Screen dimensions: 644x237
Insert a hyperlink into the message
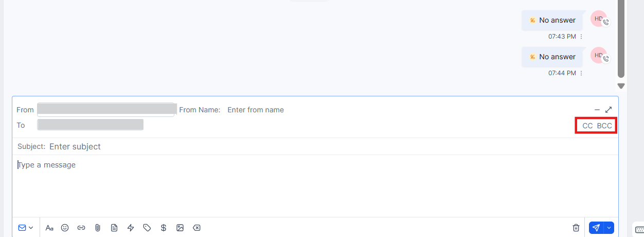[x=81, y=228]
